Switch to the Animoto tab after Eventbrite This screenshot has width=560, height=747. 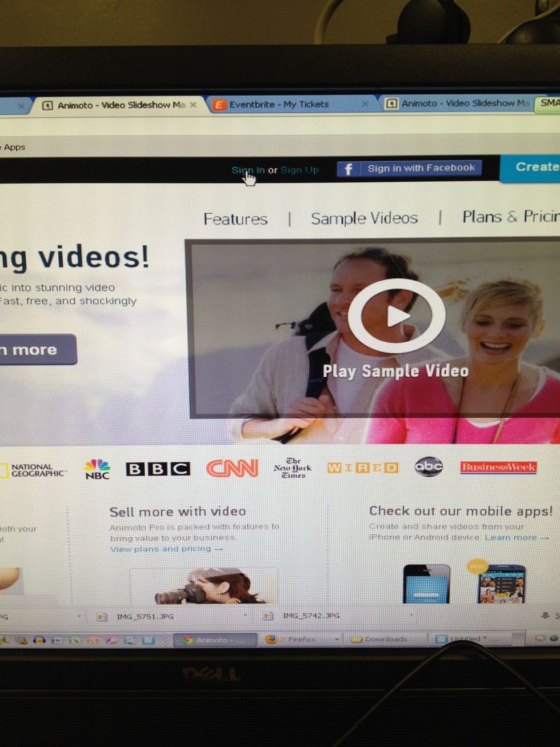pyautogui.click(x=457, y=103)
